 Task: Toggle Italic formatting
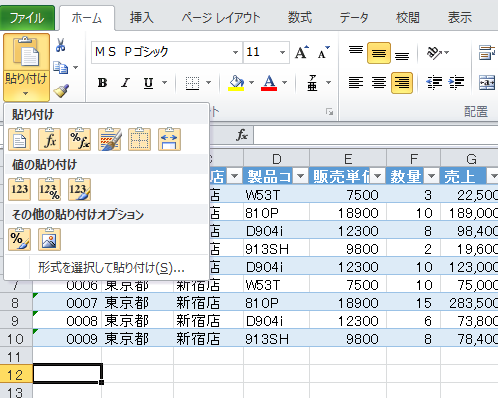(125, 83)
